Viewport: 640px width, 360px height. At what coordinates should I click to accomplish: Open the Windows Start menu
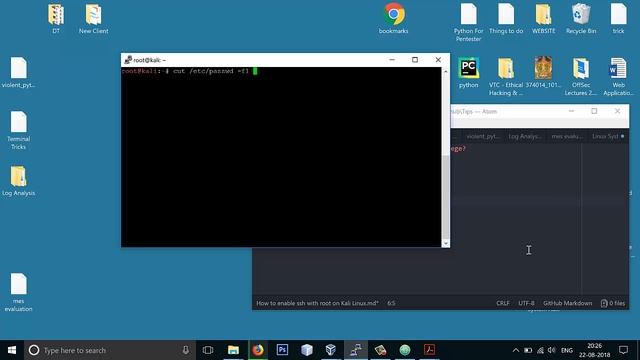[x=12, y=350]
